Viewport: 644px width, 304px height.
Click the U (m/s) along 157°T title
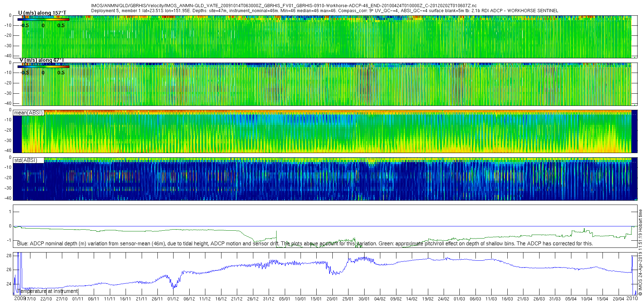click(42, 13)
